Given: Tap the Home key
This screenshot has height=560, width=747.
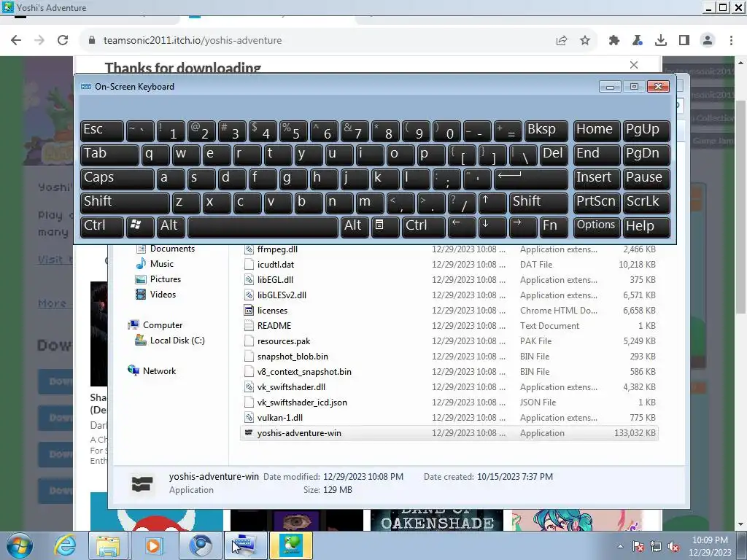Looking at the screenshot, I should [x=597, y=131].
